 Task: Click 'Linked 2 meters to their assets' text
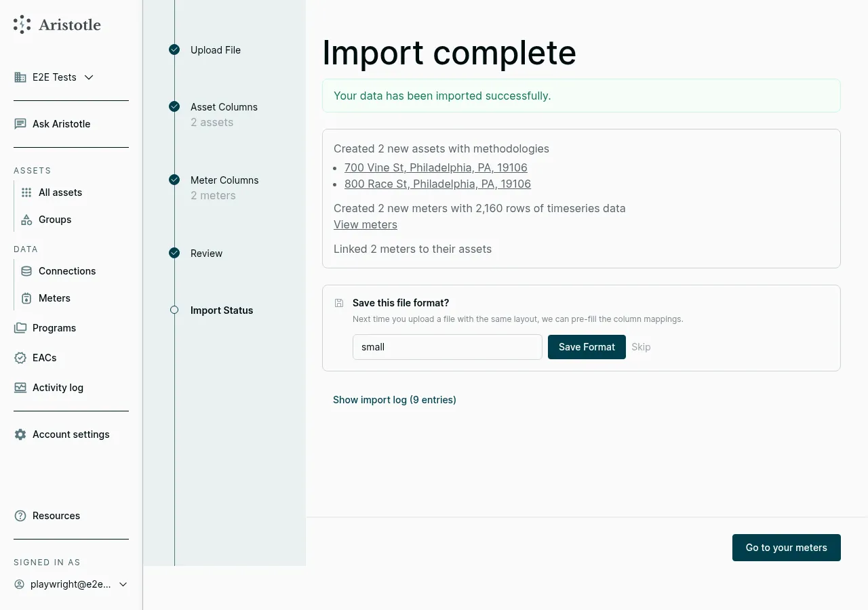[412, 249]
